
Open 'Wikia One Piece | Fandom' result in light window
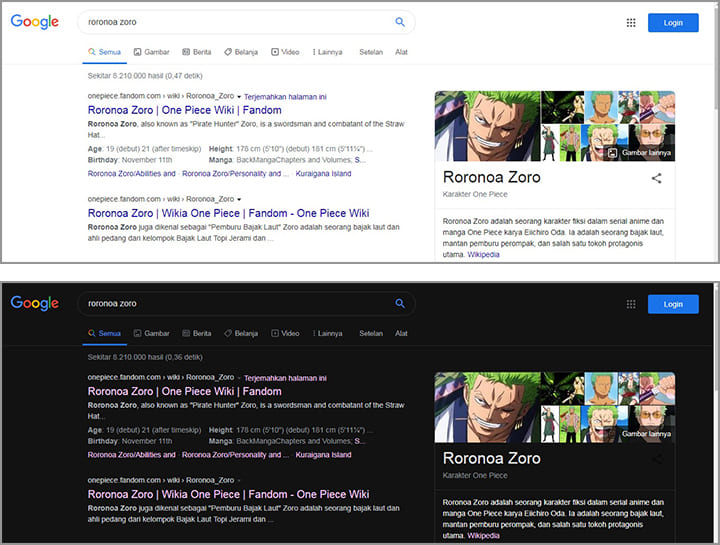(x=228, y=214)
